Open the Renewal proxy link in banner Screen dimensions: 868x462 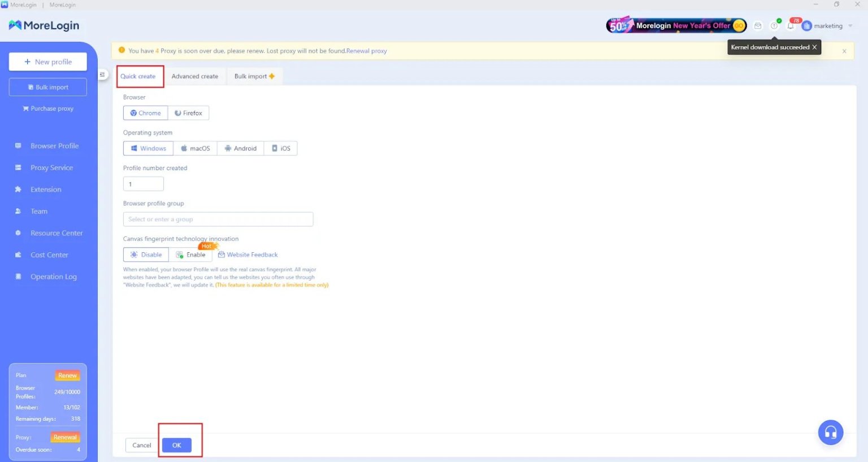pos(366,51)
